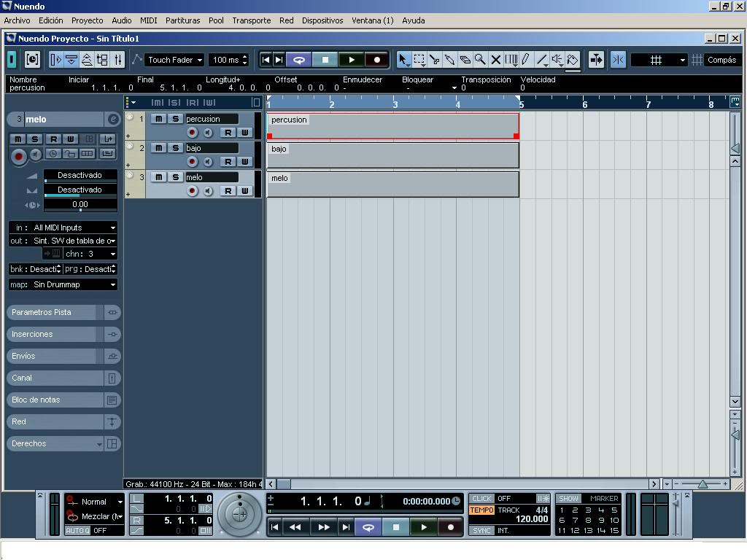
Task: Solo the bajo track
Action: [175, 147]
